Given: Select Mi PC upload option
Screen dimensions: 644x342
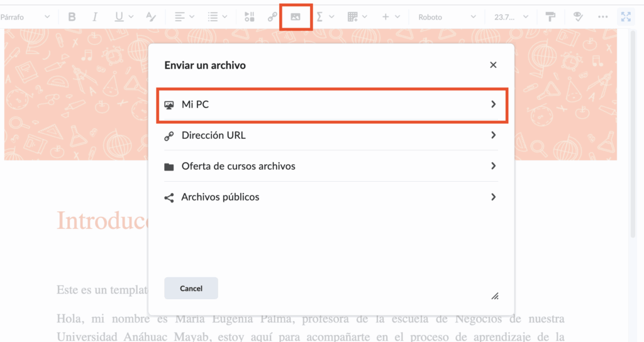Looking at the screenshot, I should coord(331,104).
